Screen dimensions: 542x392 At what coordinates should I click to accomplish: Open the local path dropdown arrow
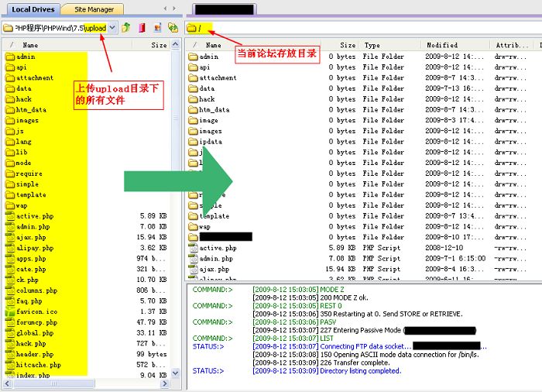point(112,28)
